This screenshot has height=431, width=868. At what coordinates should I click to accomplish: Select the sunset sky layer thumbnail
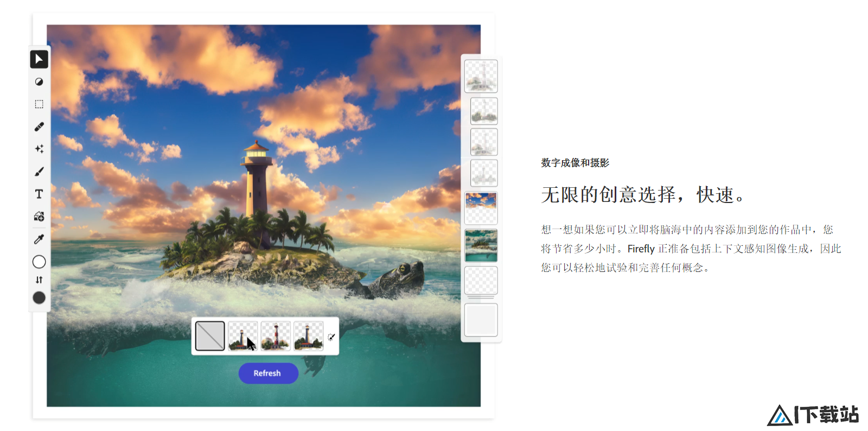click(x=481, y=208)
